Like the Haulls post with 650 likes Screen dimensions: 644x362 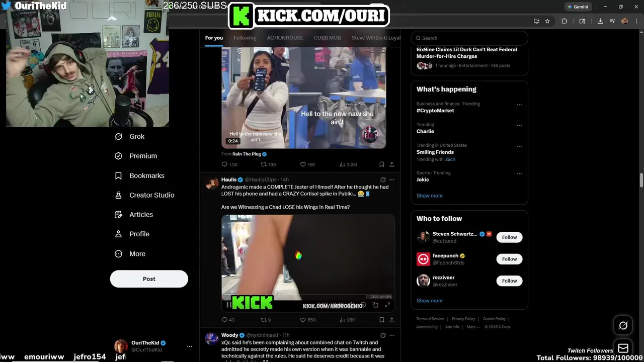[x=307, y=320]
